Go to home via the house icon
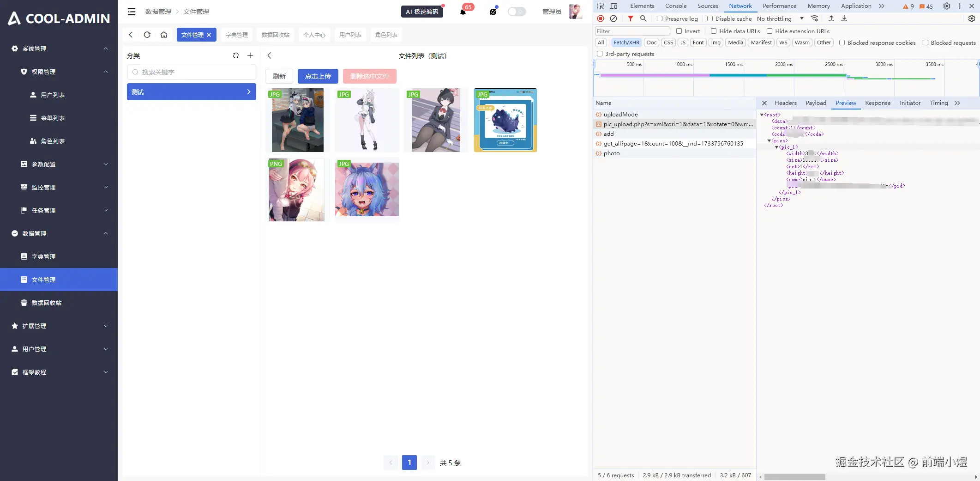The height and width of the screenshot is (481, 980). [x=164, y=35]
